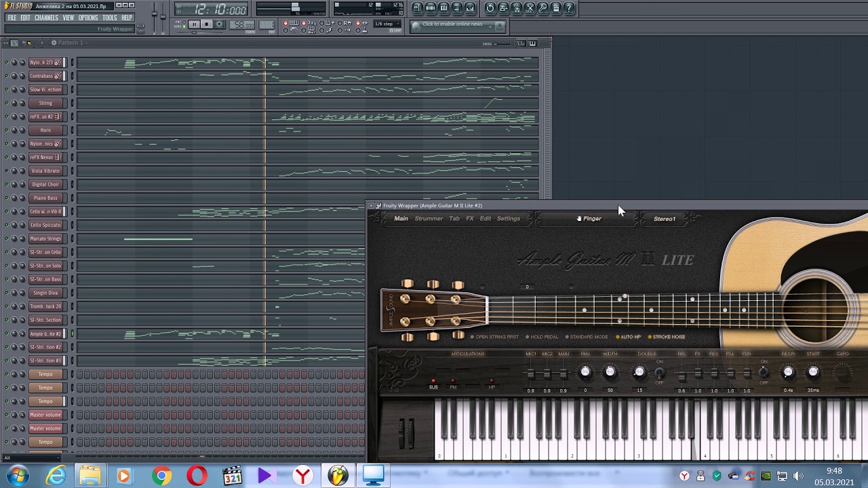Click the volume speaker tray icon
Screen dimensions: 868x488
point(798,476)
